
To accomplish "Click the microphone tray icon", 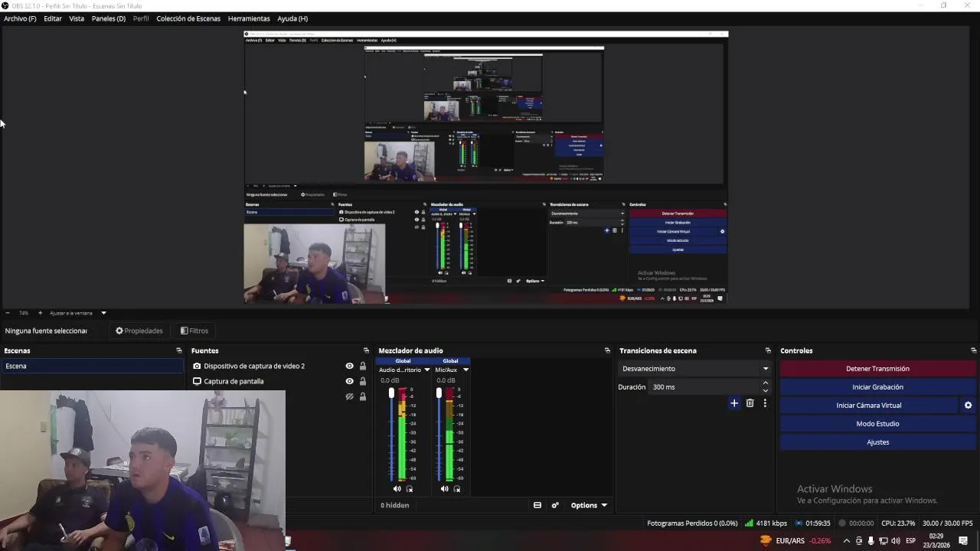I will 871,541.
